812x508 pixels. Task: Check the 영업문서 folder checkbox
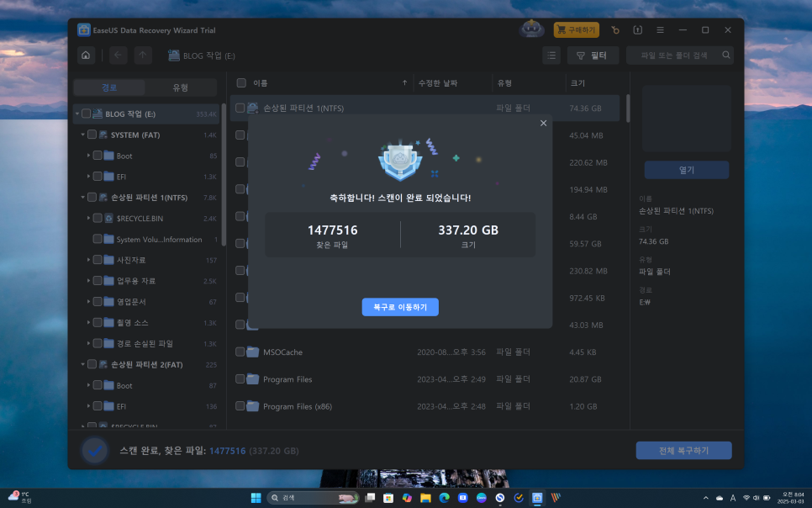point(98,302)
